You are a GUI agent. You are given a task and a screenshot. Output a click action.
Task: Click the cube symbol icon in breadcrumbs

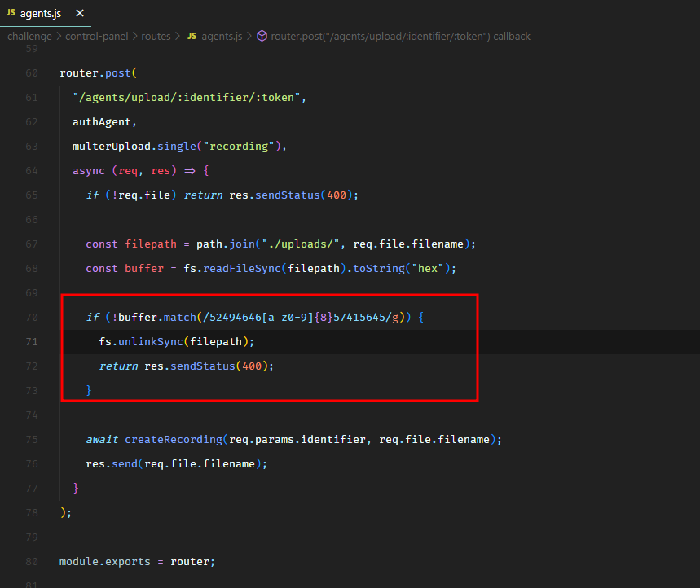(x=262, y=36)
